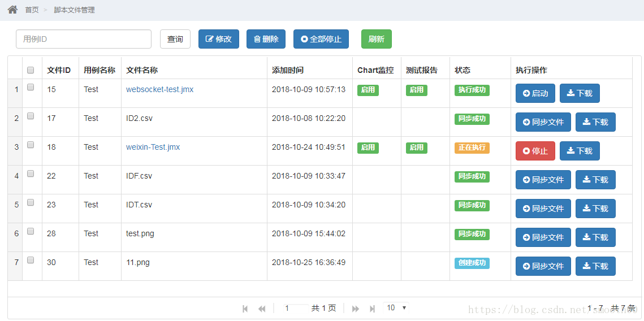Click the Chart监控 column header
Screen dimensions: 644x321
pyautogui.click(x=375, y=70)
